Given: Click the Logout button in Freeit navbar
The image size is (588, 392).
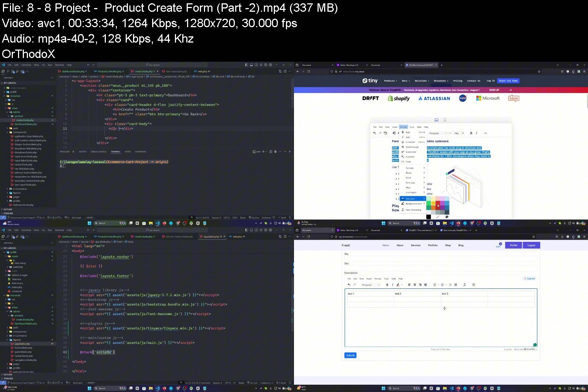Looking at the screenshot, I should (x=531, y=245).
